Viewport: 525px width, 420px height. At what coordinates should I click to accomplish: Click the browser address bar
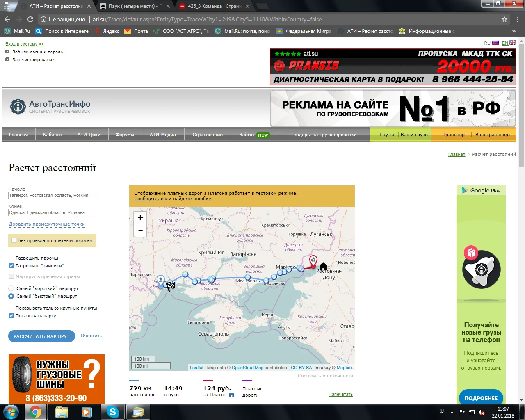pos(271,19)
